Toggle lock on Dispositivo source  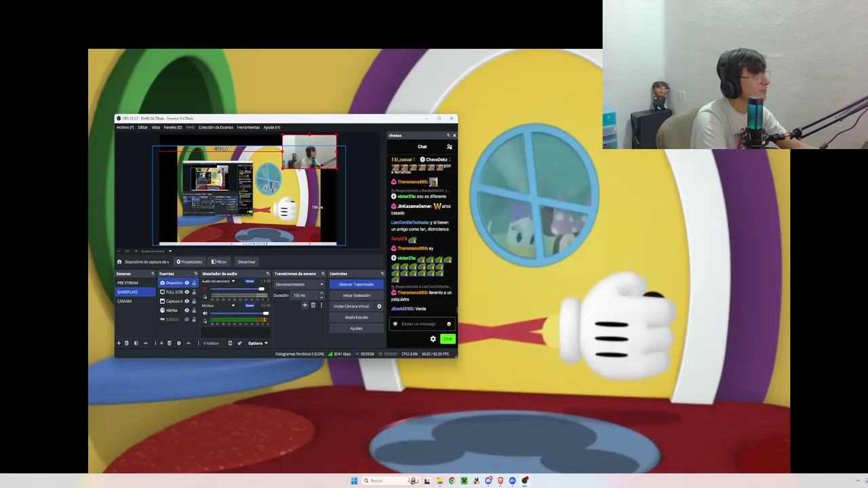pyautogui.click(x=194, y=283)
